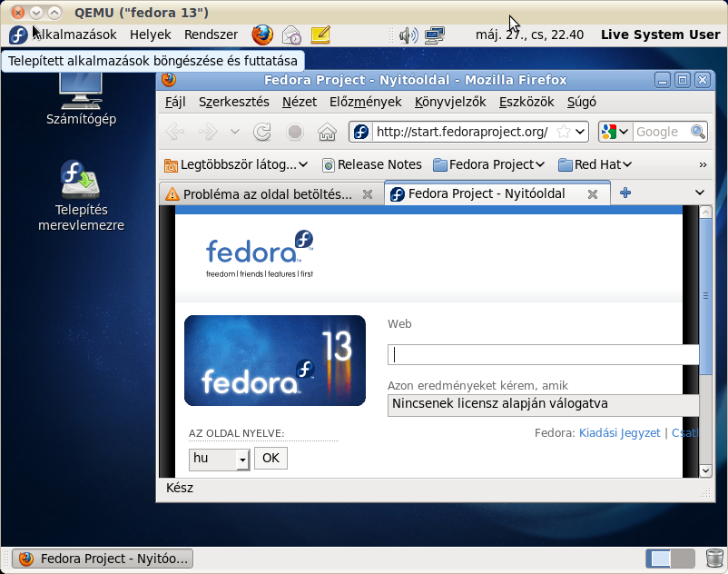Viewport: 728px width, 574px height.
Task: Open the clock showing máj. 27., cs, 22.40
Action: (529, 35)
